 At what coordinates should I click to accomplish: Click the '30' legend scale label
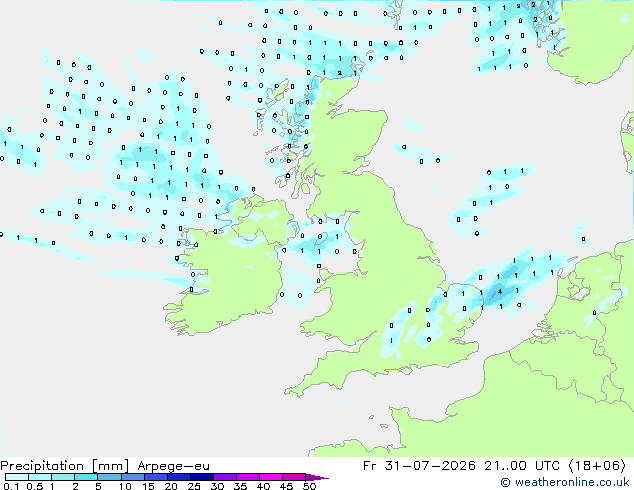coord(217,486)
